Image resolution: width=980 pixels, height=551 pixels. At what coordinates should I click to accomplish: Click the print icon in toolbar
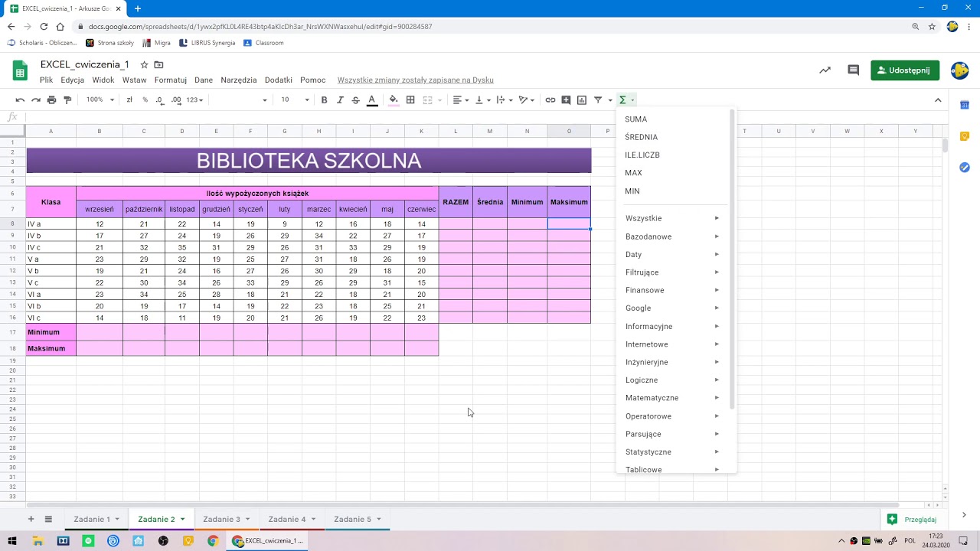[51, 99]
